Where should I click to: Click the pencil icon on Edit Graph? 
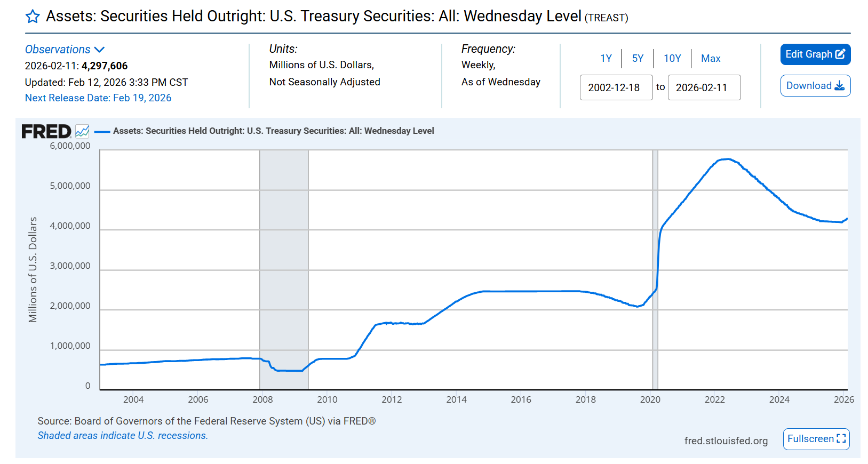click(840, 54)
